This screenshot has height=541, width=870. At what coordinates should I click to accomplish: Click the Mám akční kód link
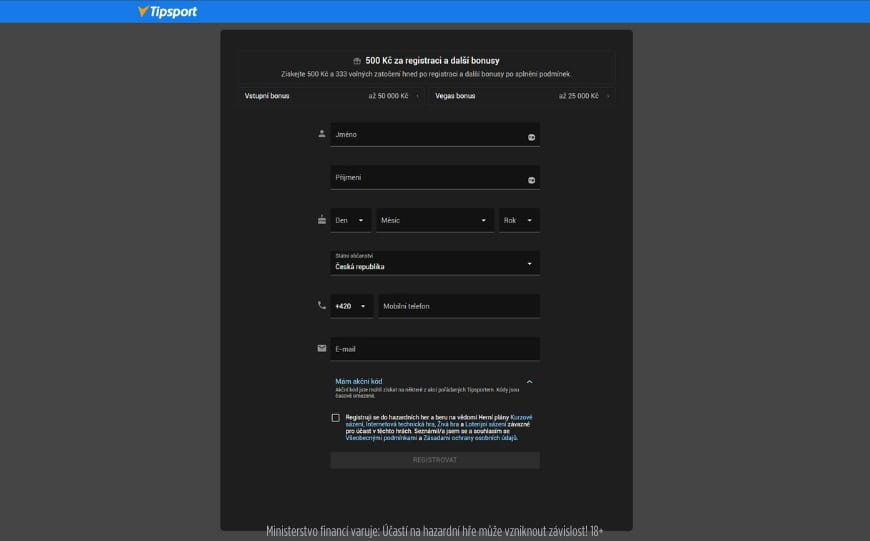point(358,381)
